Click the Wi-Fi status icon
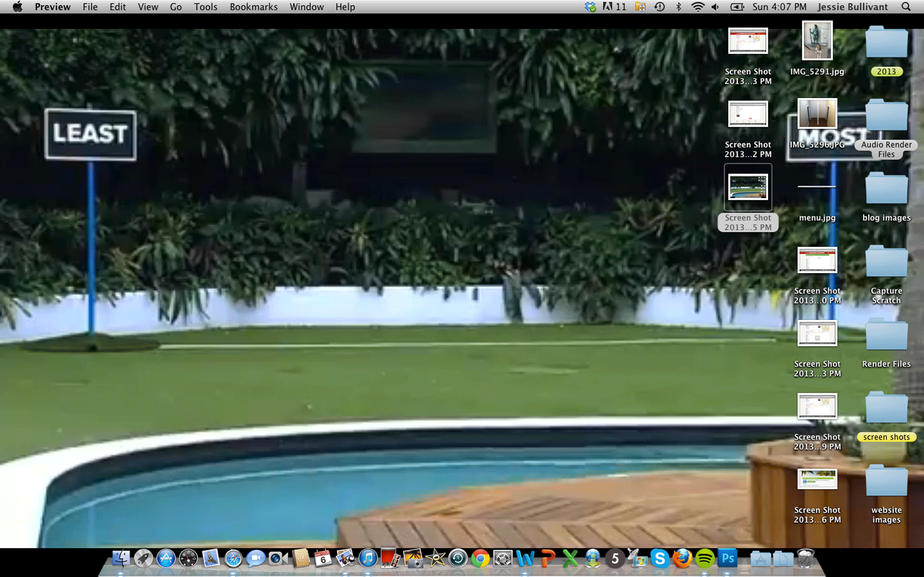The image size is (924, 577). click(x=698, y=7)
